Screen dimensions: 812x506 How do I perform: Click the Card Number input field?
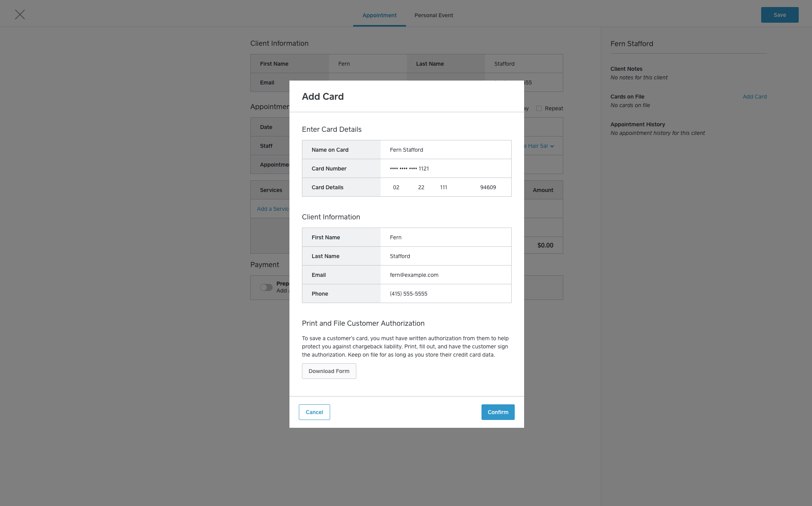point(446,168)
